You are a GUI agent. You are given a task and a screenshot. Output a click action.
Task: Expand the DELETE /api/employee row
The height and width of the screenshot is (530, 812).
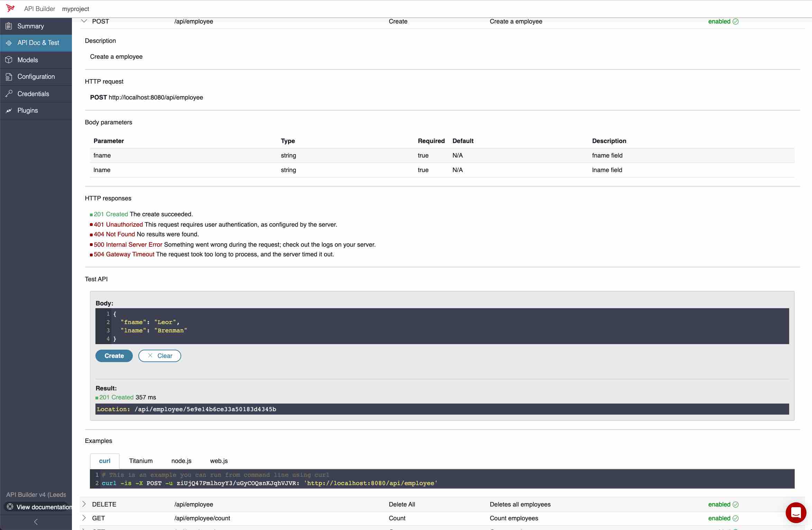click(x=84, y=504)
